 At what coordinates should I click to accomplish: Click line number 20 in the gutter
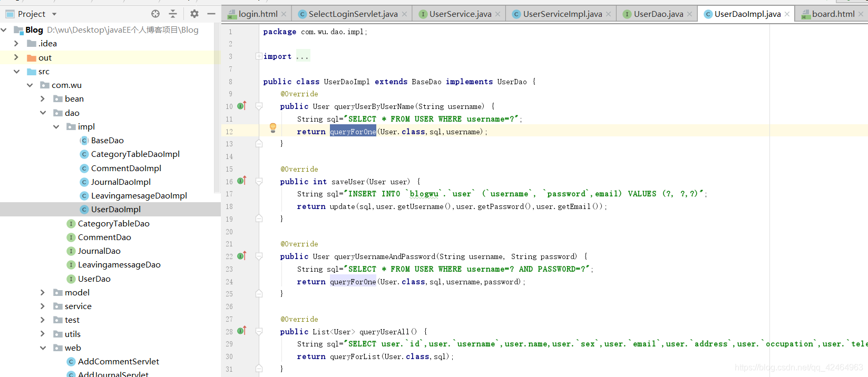point(229,232)
